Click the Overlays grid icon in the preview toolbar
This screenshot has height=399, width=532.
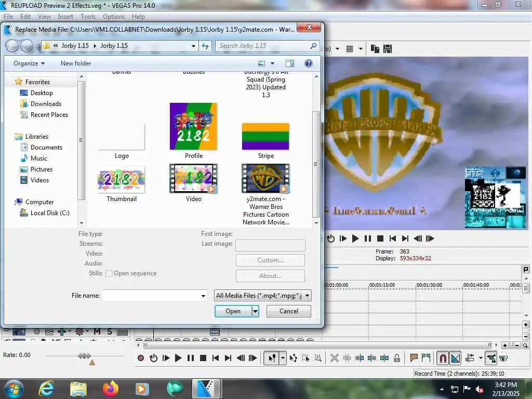[x=350, y=49]
